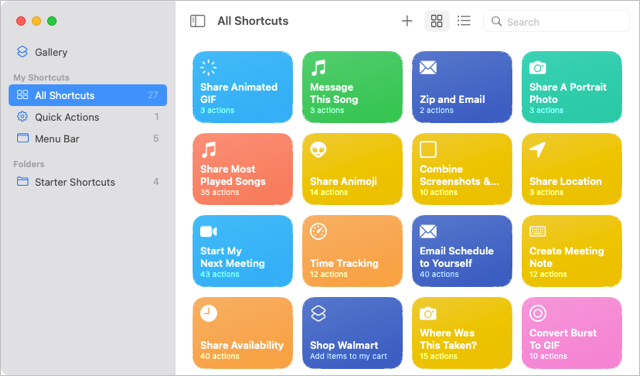Toggle the sidebar with the toolbar icon
640x376 pixels.
coord(198,21)
